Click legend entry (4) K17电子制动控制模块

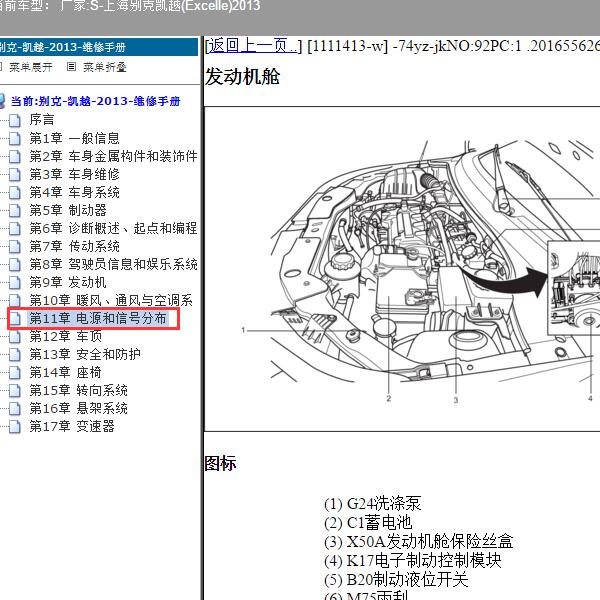coord(412,561)
